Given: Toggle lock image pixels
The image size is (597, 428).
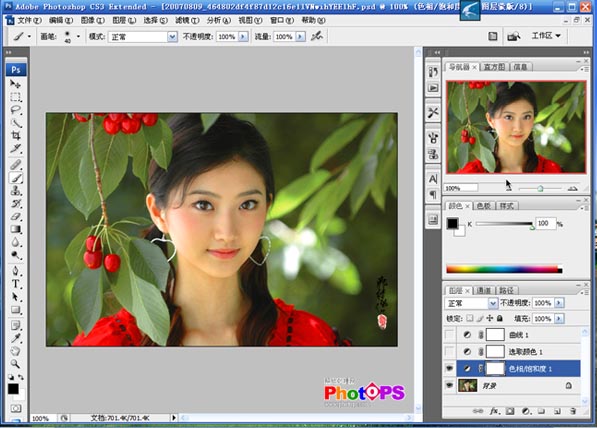Looking at the screenshot, I should (480, 318).
